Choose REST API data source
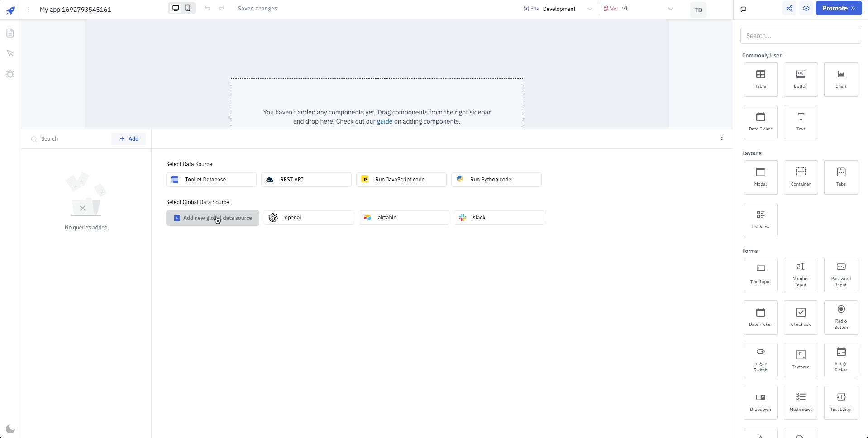 (x=306, y=180)
